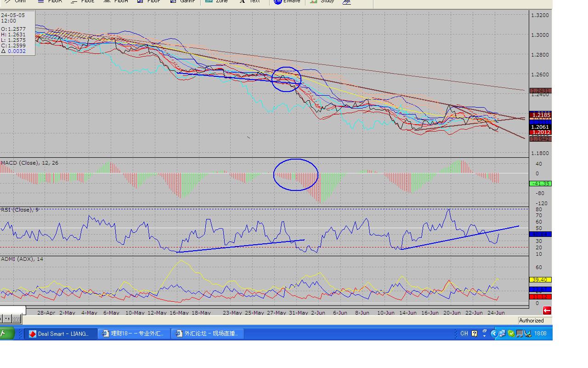The image size is (588, 368).
Task: Select the GannF tool
Action: [182, 1]
